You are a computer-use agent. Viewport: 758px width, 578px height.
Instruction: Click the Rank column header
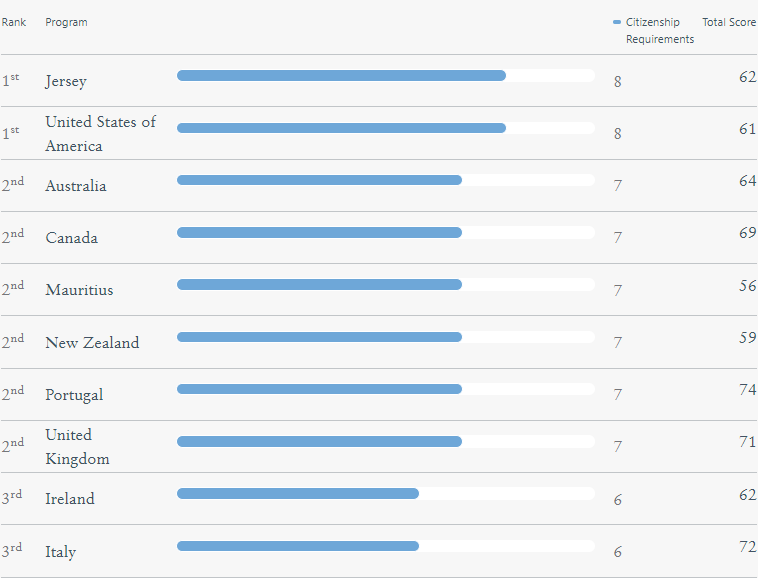[14, 22]
